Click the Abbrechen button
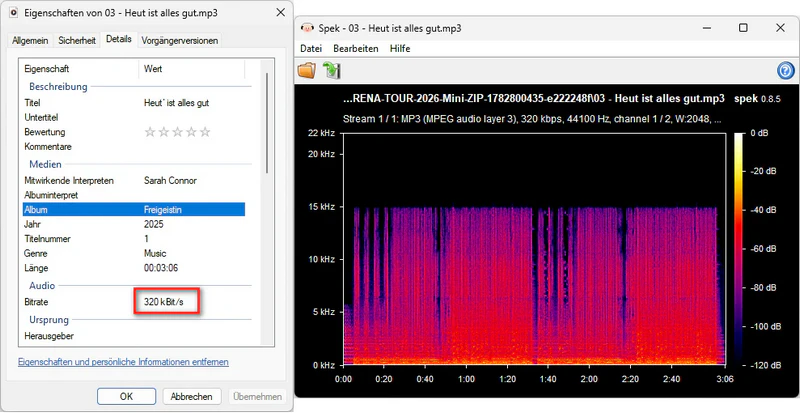 click(x=191, y=396)
